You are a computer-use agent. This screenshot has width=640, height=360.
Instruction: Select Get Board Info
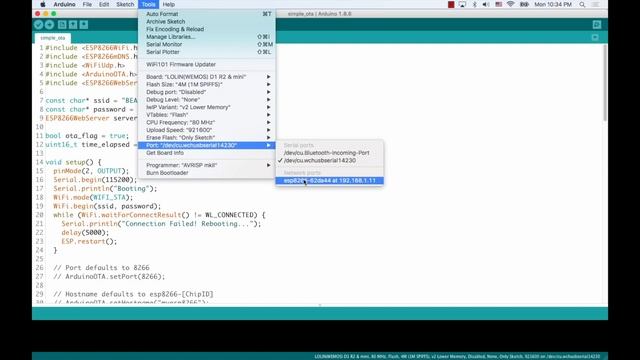[x=207, y=153]
